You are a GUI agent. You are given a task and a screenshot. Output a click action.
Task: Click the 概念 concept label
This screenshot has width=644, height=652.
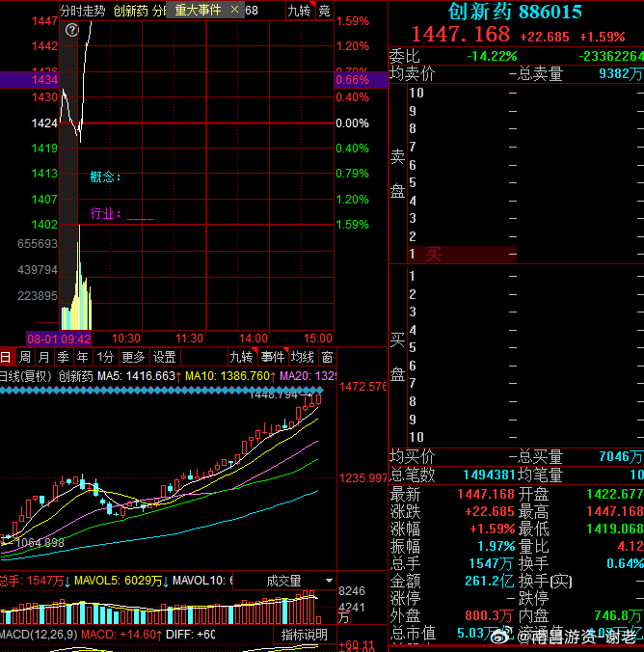pyautogui.click(x=106, y=177)
